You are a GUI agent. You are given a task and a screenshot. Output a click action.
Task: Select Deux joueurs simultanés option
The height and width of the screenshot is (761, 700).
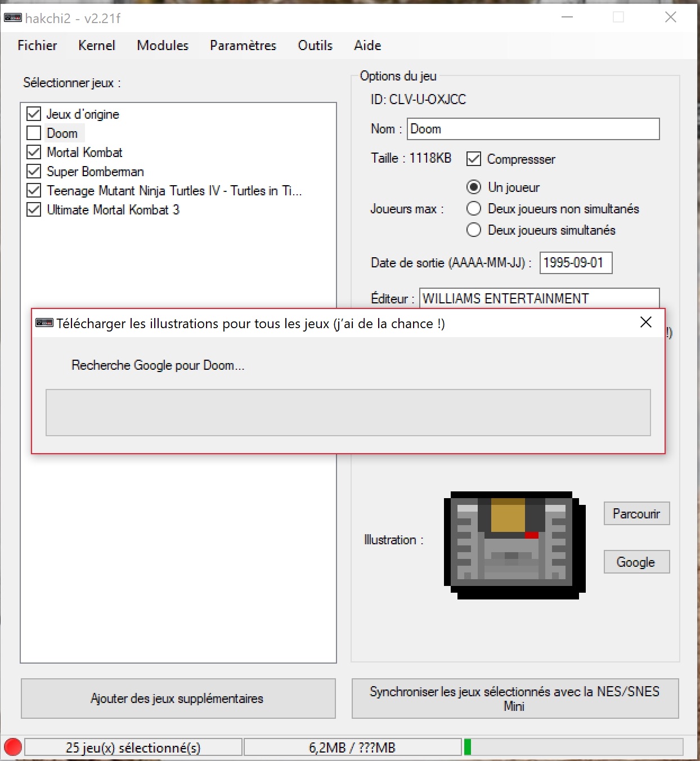(x=474, y=230)
